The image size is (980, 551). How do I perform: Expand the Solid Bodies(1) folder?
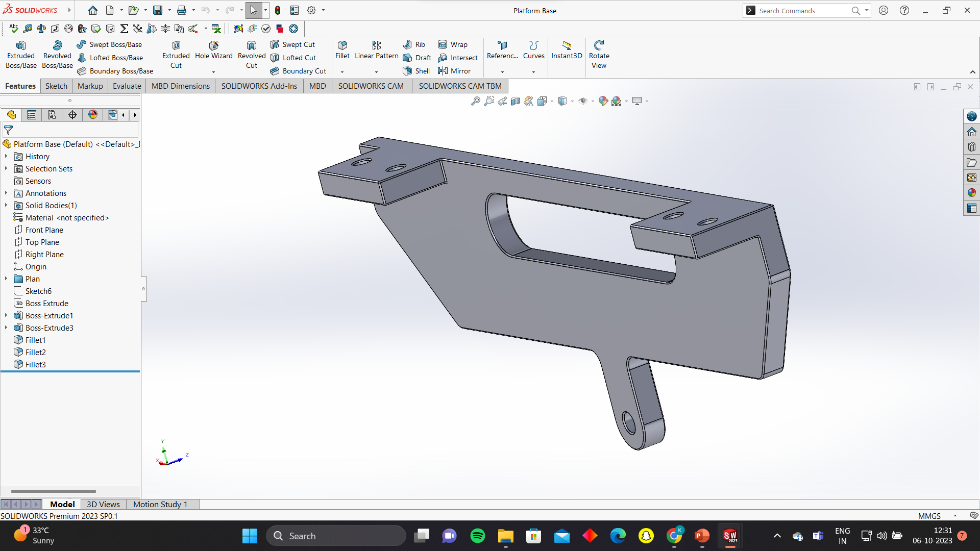6,205
